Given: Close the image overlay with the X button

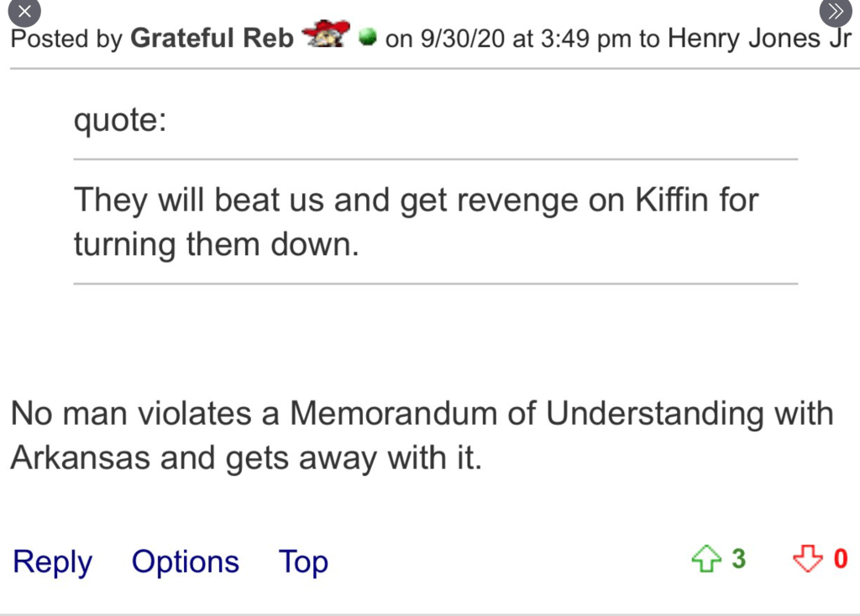Looking at the screenshot, I should (x=25, y=12).
